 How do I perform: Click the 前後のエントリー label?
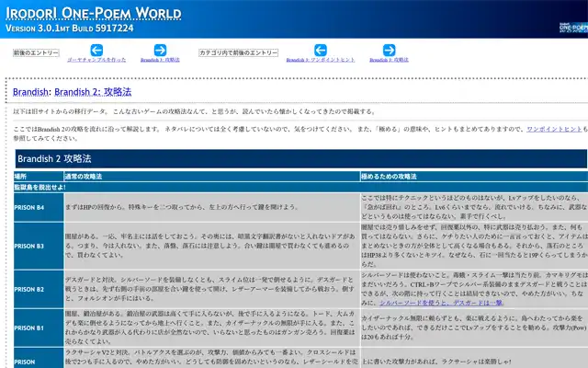36,53
